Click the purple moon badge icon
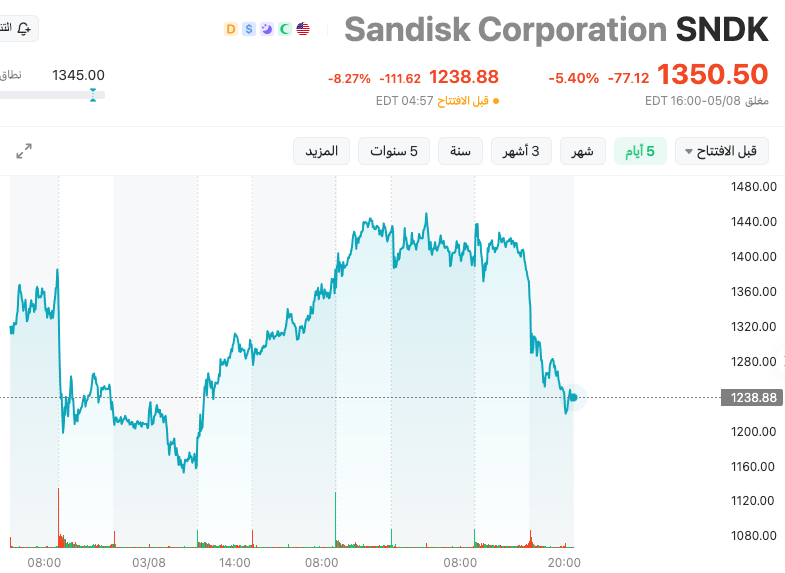 pos(267,29)
